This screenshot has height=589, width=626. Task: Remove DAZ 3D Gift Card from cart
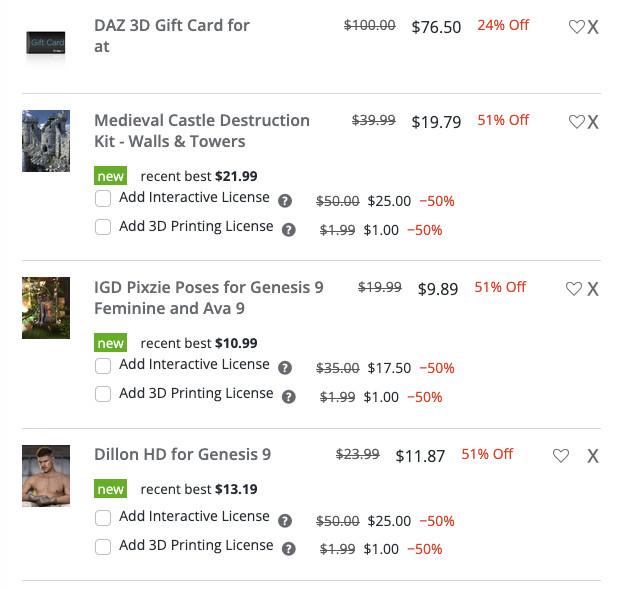click(x=593, y=27)
